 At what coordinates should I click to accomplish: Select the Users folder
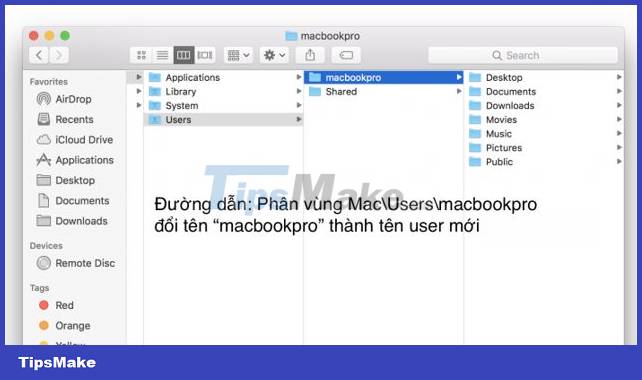[224, 120]
